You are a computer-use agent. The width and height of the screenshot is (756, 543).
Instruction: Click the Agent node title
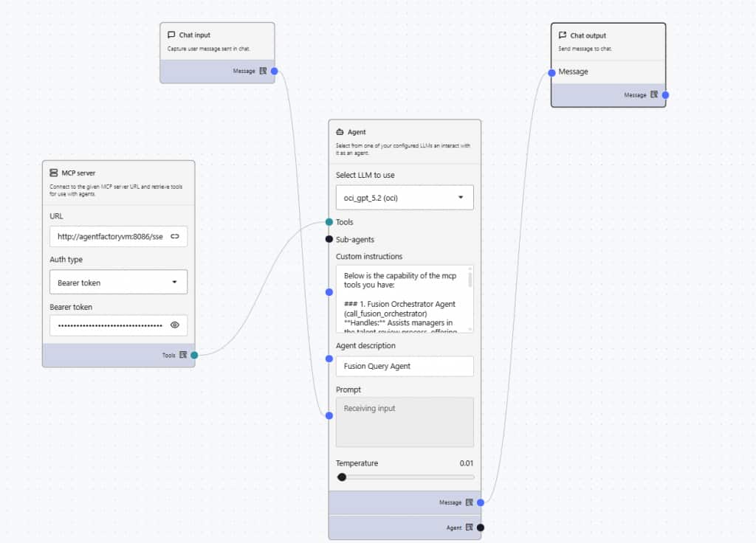click(357, 132)
